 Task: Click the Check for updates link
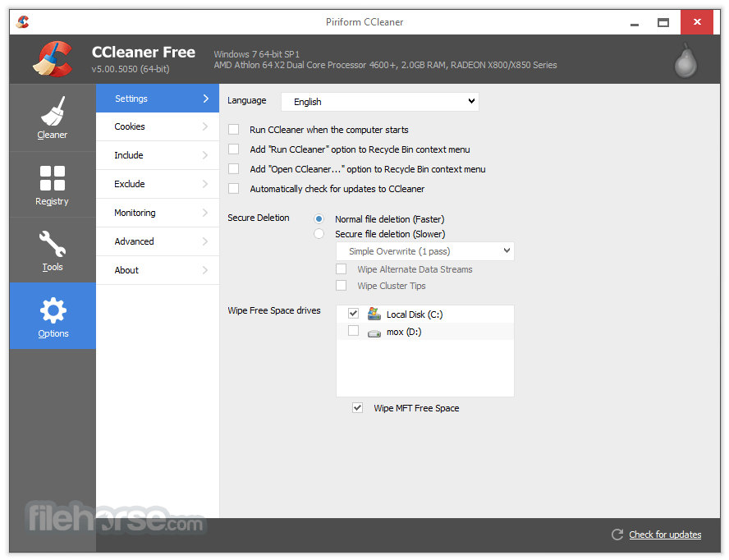pos(665,535)
